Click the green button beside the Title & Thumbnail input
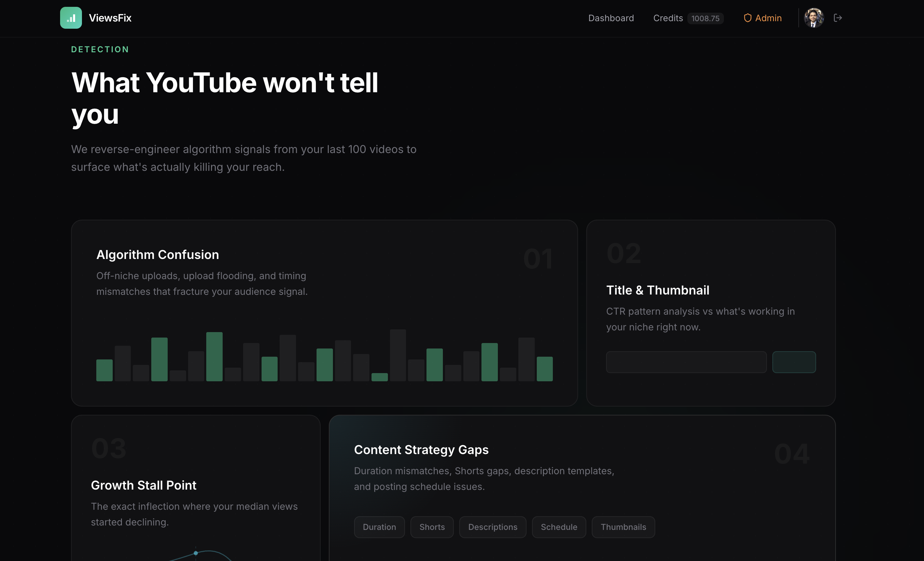Image resolution: width=924 pixels, height=561 pixels. pos(794,362)
